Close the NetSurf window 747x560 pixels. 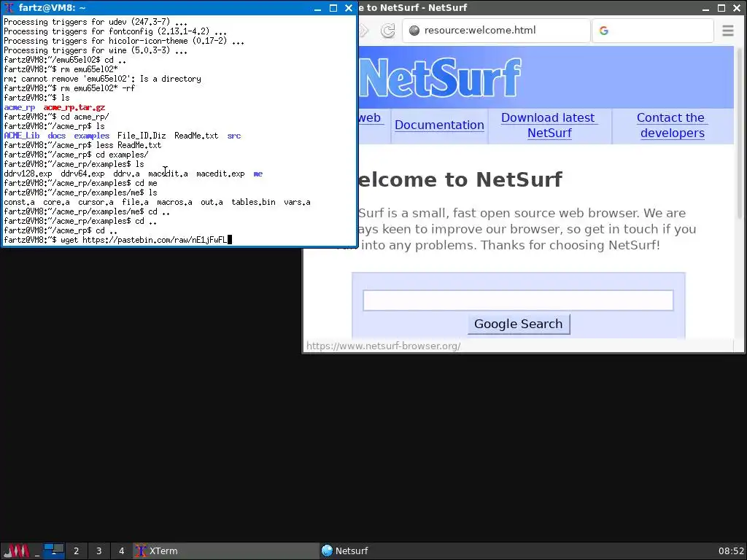[x=737, y=8]
